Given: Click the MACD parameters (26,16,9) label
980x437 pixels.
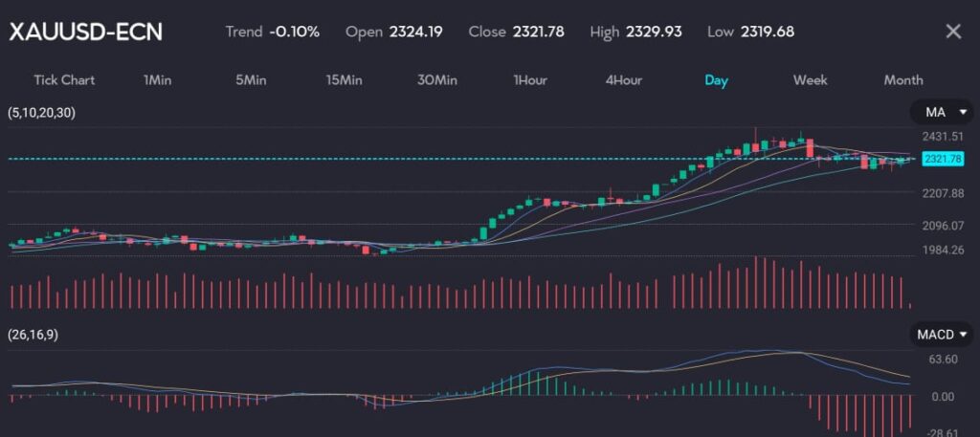Looking at the screenshot, I should pyautogui.click(x=33, y=335).
